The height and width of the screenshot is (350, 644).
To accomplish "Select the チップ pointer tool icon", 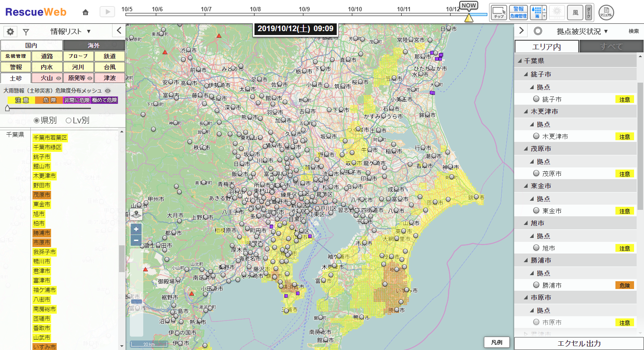I will [499, 12].
